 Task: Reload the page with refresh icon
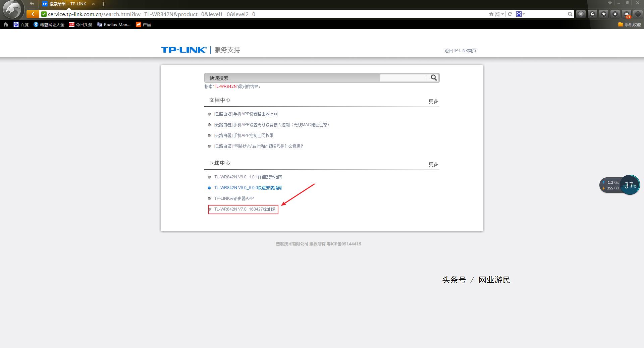click(510, 14)
